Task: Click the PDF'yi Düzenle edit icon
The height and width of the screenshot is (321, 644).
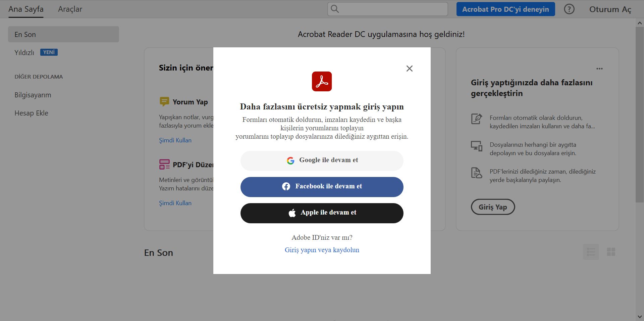Action: pyautogui.click(x=164, y=164)
